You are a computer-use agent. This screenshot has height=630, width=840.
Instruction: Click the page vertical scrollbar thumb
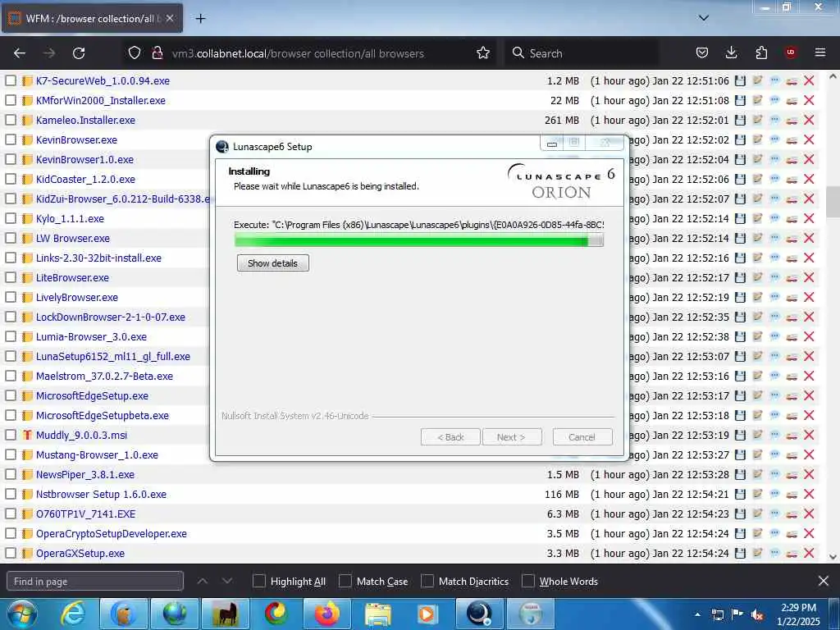(x=832, y=202)
